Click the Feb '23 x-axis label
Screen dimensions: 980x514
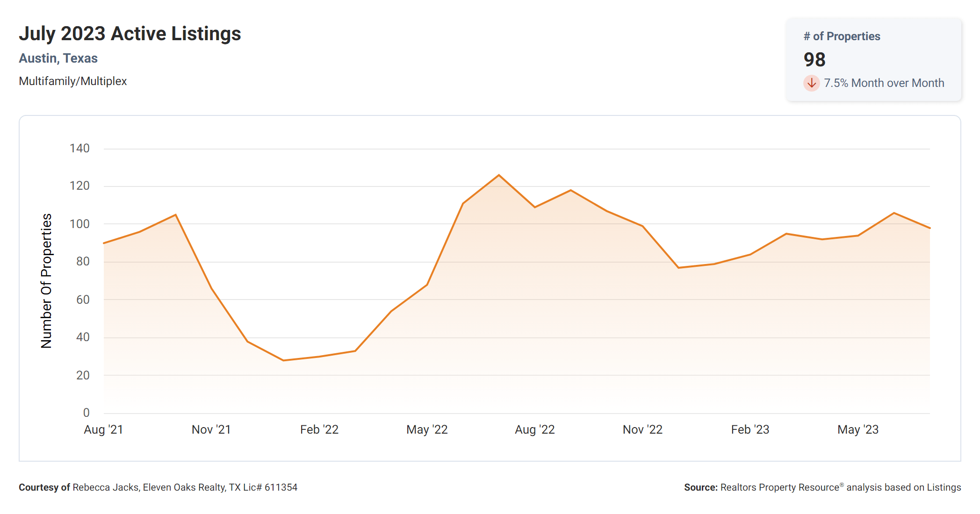[x=750, y=429]
